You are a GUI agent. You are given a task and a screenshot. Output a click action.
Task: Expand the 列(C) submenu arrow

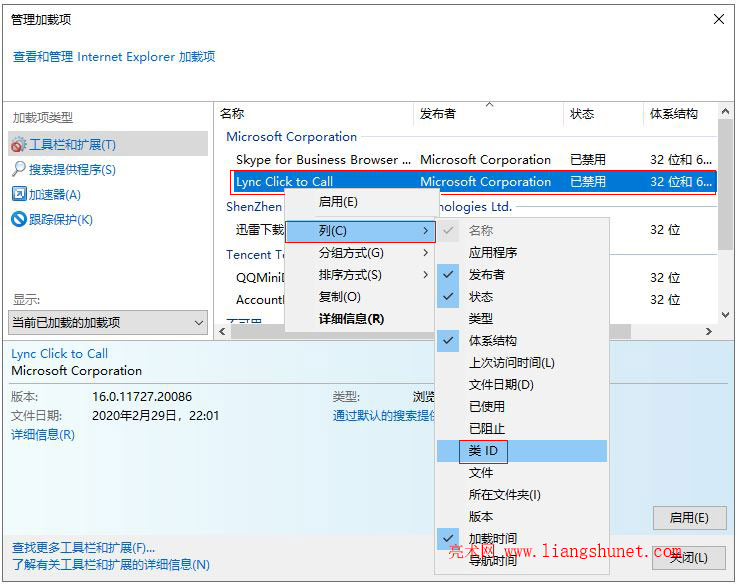coord(425,231)
